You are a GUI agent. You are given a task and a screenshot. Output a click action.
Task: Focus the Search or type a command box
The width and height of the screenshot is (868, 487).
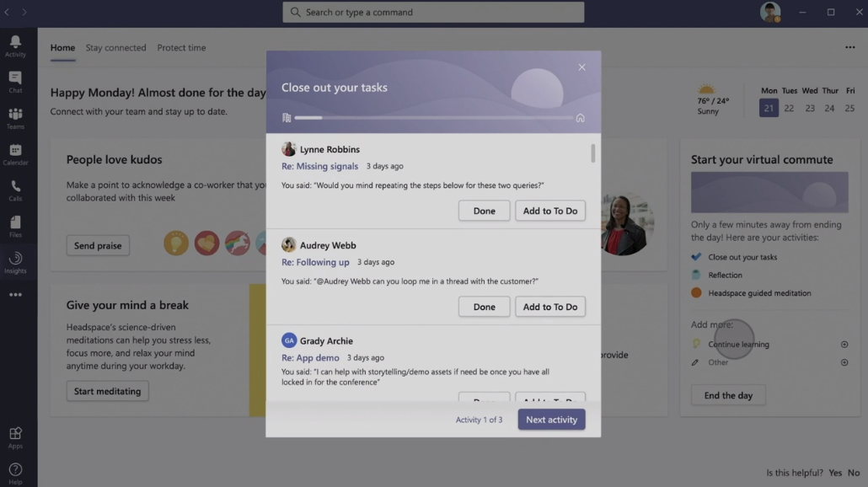click(433, 12)
